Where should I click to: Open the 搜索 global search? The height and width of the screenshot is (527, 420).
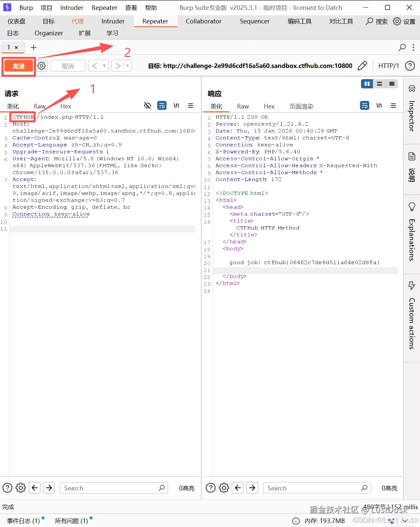pyautogui.click(x=377, y=21)
